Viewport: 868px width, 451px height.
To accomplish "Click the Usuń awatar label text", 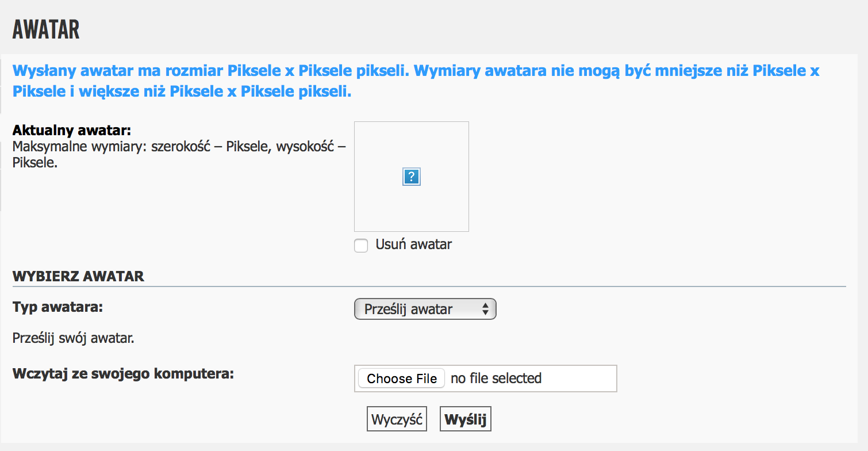I will (x=414, y=244).
